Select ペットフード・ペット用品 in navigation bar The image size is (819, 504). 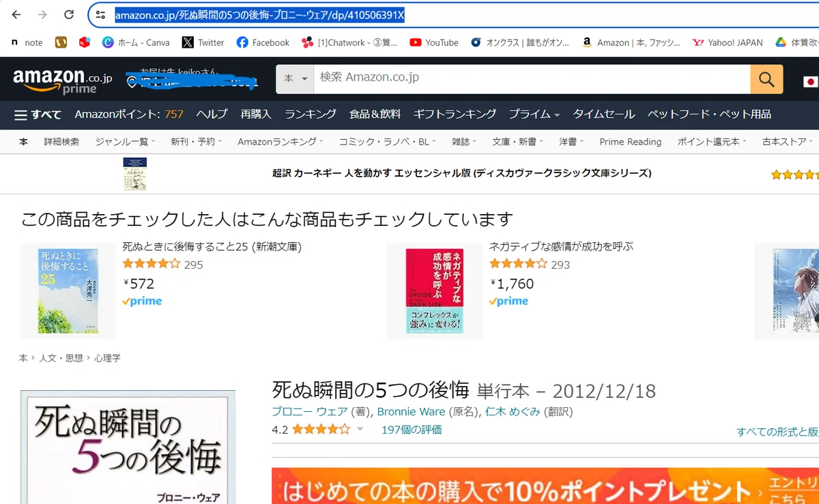point(709,114)
